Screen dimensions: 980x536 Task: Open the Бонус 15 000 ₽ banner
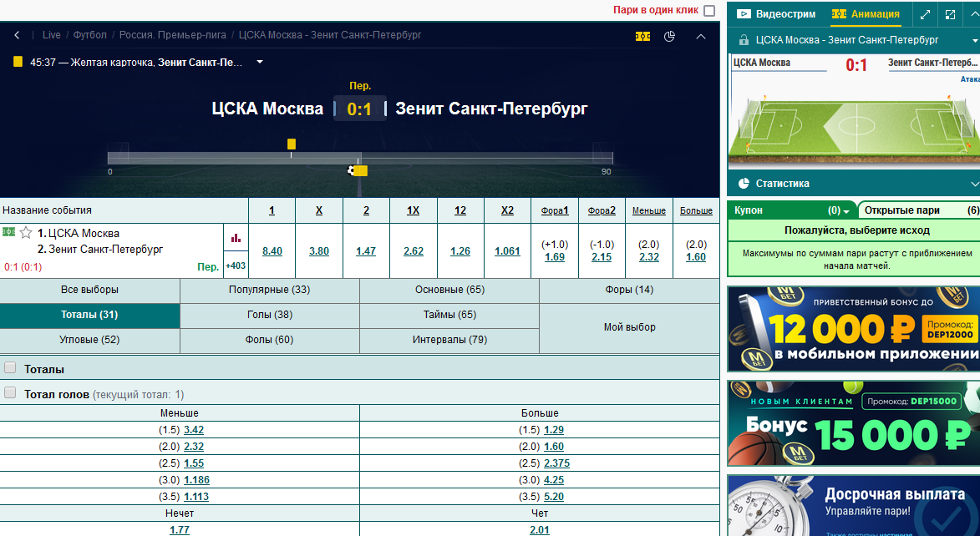click(853, 423)
